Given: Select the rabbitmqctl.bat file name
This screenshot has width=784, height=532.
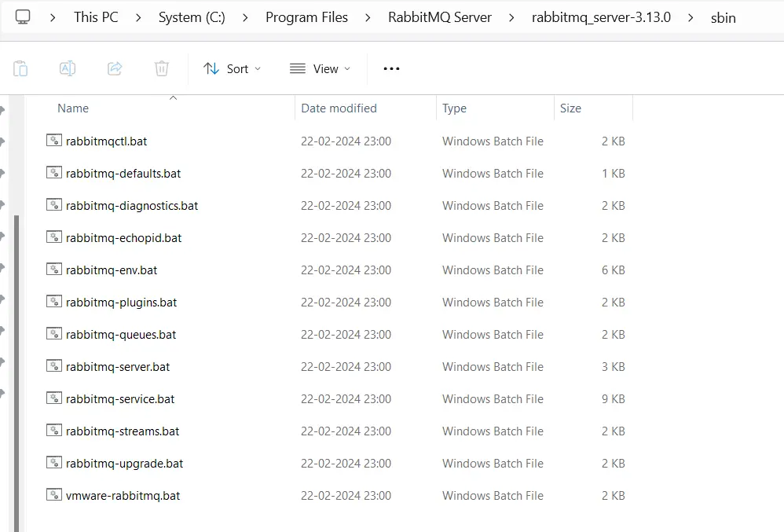Looking at the screenshot, I should tap(107, 141).
